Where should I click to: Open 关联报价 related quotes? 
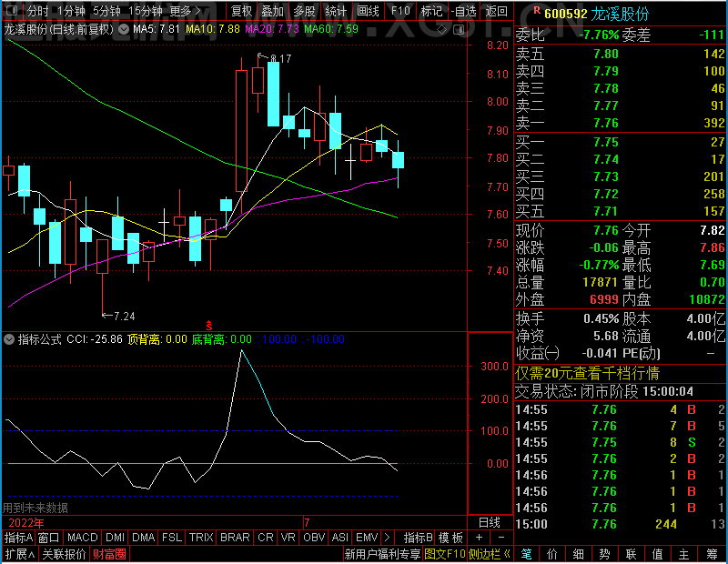[x=64, y=554]
